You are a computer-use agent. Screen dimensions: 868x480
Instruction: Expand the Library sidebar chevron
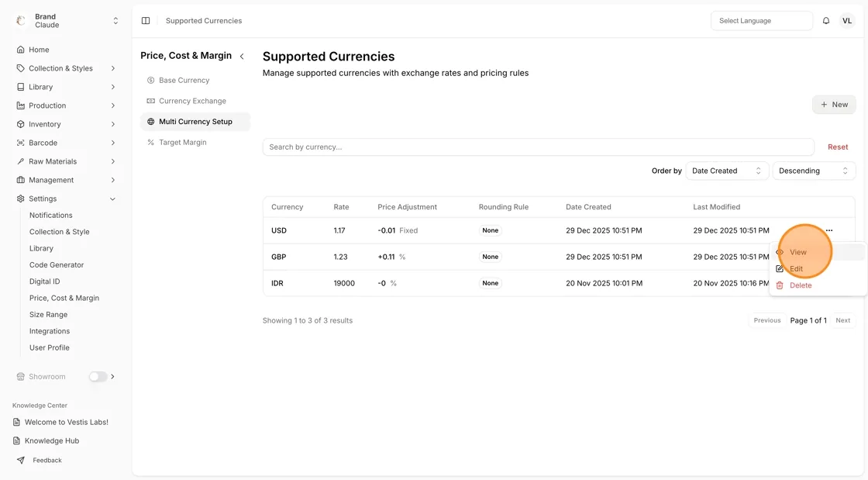[x=113, y=87]
